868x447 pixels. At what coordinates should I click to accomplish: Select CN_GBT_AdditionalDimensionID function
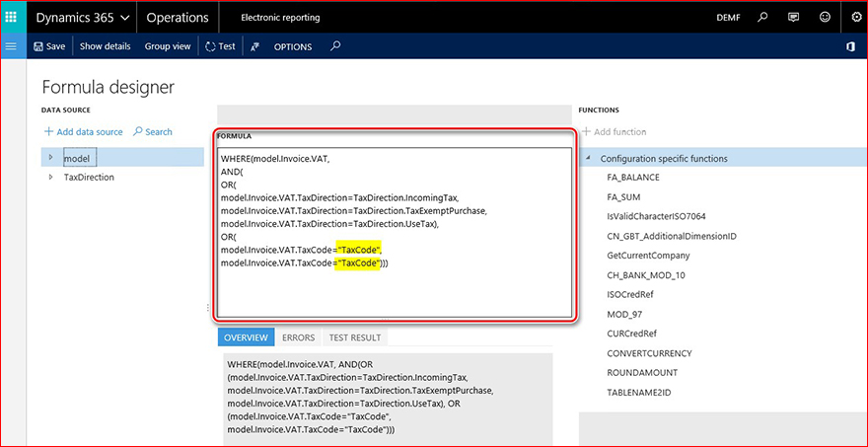point(672,236)
